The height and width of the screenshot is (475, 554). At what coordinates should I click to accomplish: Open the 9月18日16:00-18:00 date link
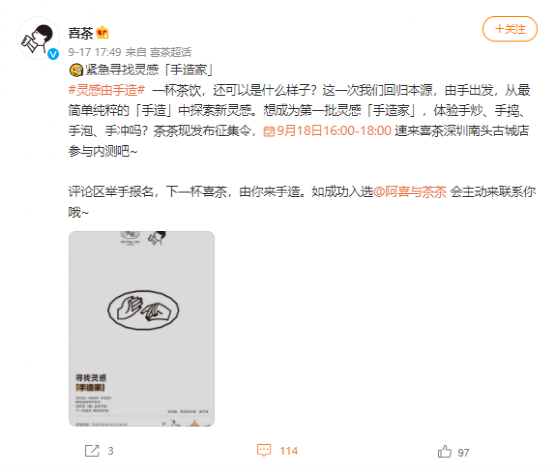tap(334, 131)
